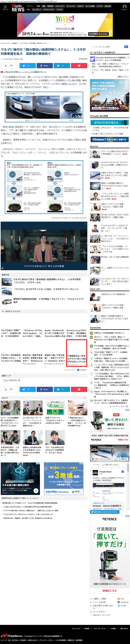Image resolution: width=130 pixels, height=644 pixels.
Task: Click the ITmedia Inc. footer logo
Action: point(12,635)
